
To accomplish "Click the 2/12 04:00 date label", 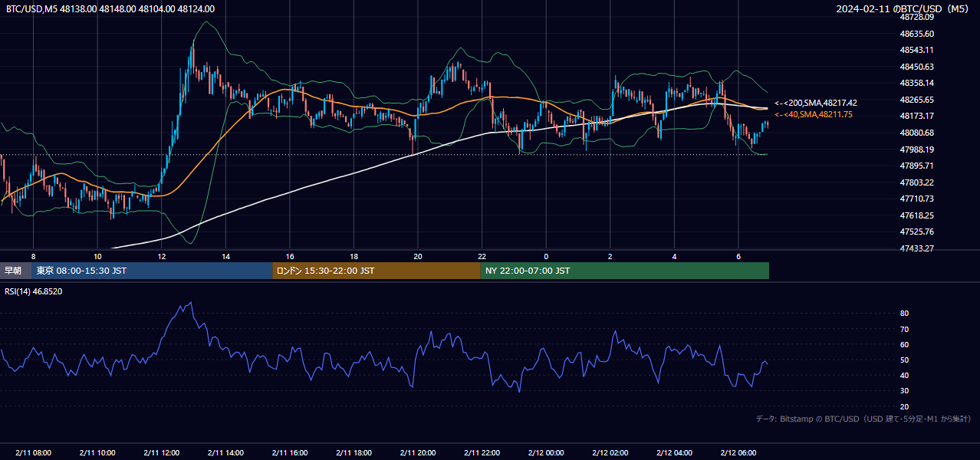I will click(674, 453).
